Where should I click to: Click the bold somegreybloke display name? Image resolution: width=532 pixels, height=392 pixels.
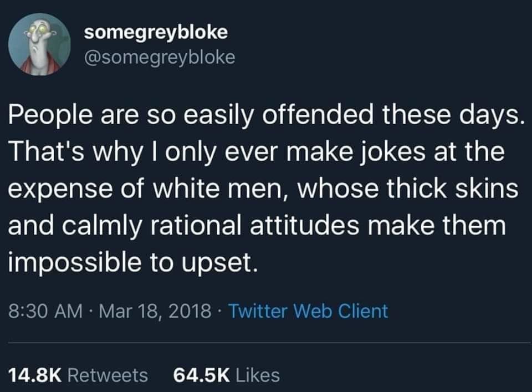(x=156, y=32)
